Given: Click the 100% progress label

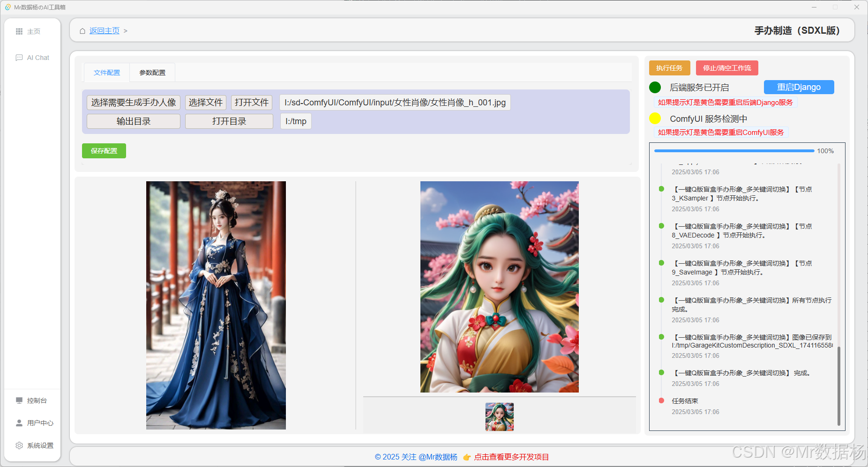Looking at the screenshot, I should coord(825,151).
